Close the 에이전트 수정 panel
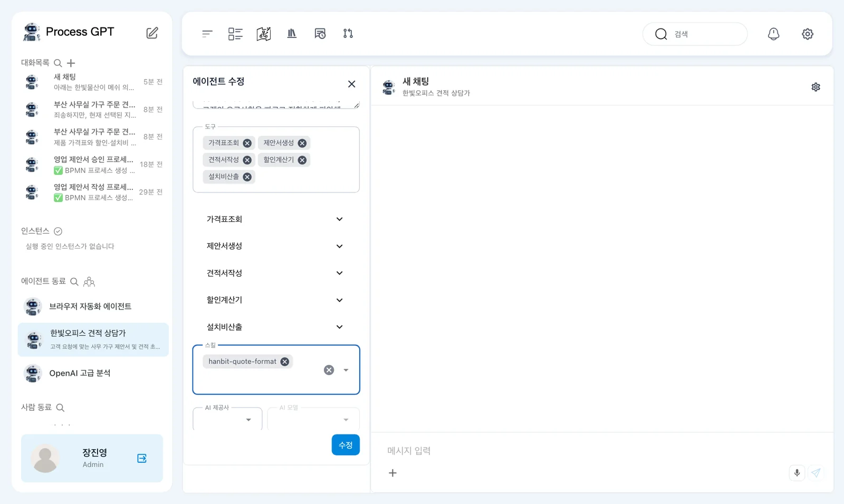 point(352,84)
